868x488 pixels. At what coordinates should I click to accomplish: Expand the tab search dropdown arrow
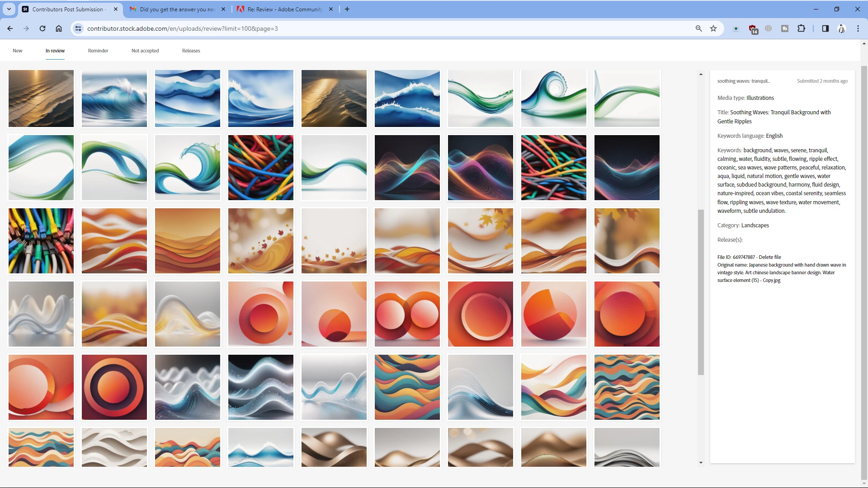point(9,9)
